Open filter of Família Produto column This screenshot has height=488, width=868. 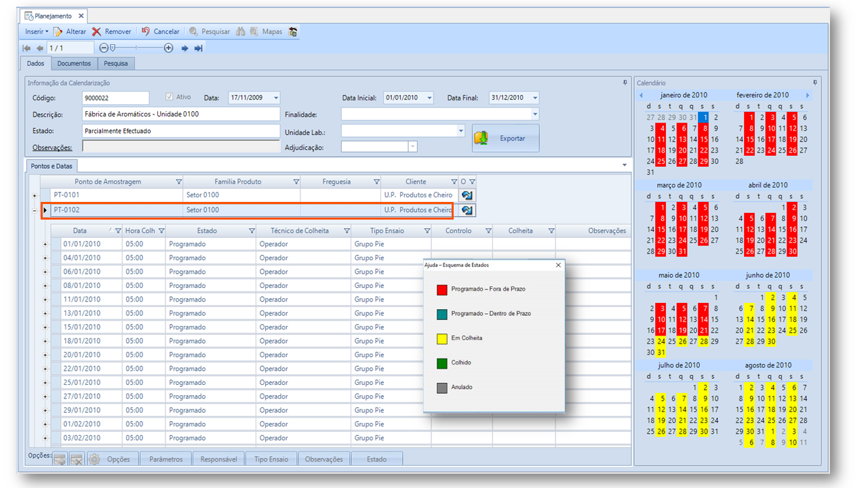coord(296,182)
